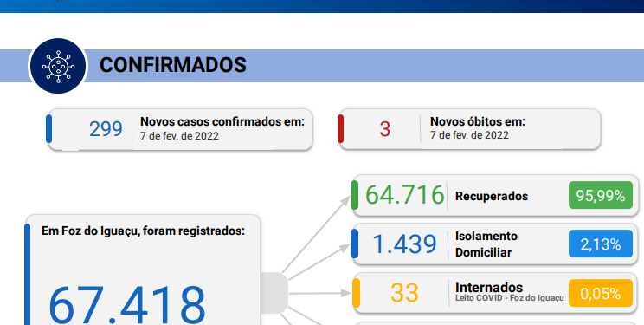
Task: Select the 299 new cases number
Action: 106,129
